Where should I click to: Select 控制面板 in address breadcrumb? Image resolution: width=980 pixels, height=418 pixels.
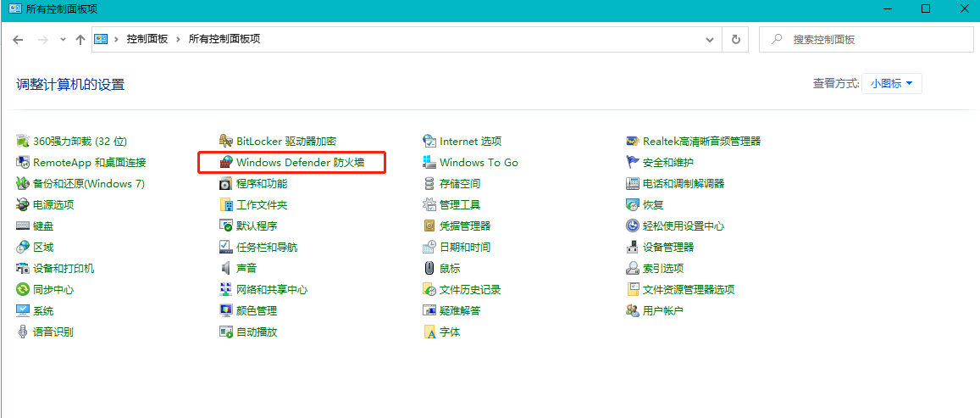point(147,40)
